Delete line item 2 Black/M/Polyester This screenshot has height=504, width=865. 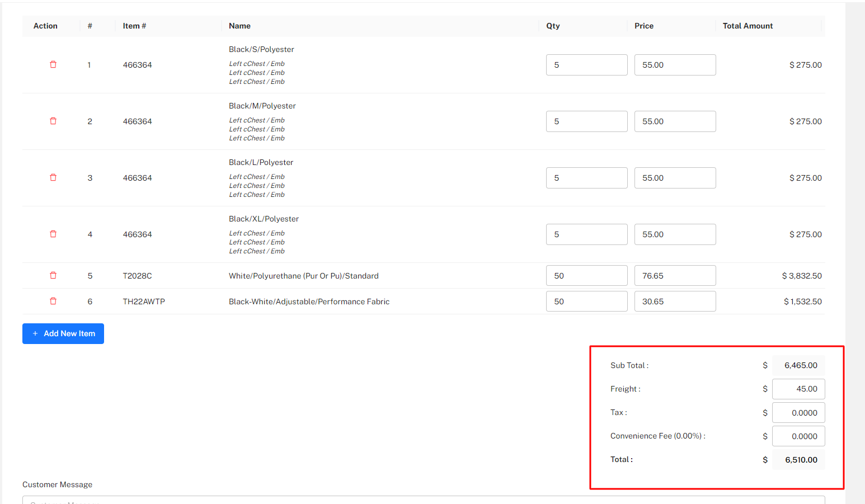53,121
